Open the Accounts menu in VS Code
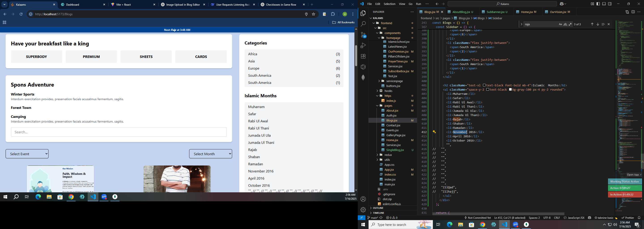The height and width of the screenshot is (229, 644). coord(363,199)
